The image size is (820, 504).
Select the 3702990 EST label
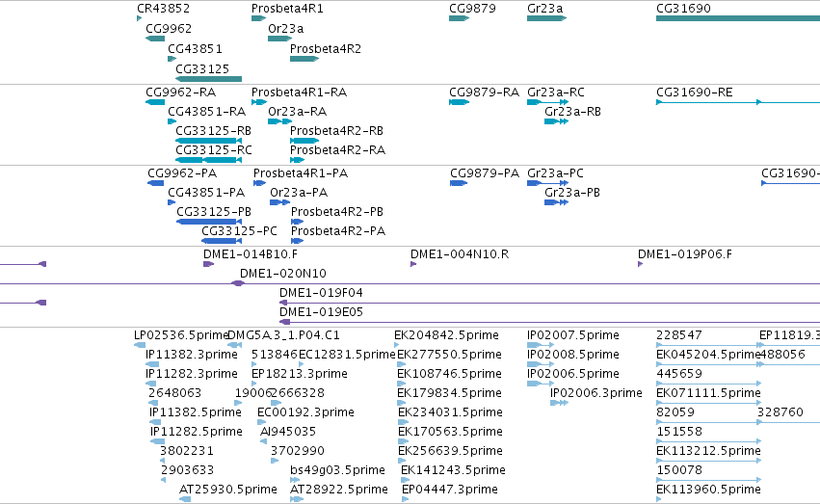pyautogui.click(x=298, y=451)
